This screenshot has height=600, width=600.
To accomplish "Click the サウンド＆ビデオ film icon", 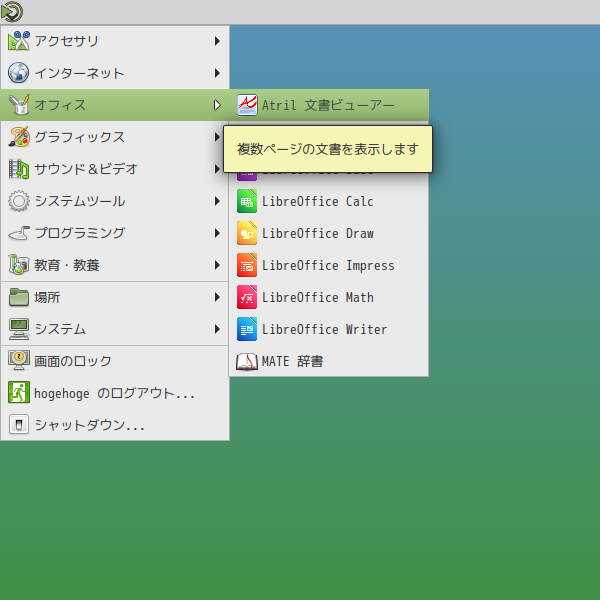I will pos(18,169).
